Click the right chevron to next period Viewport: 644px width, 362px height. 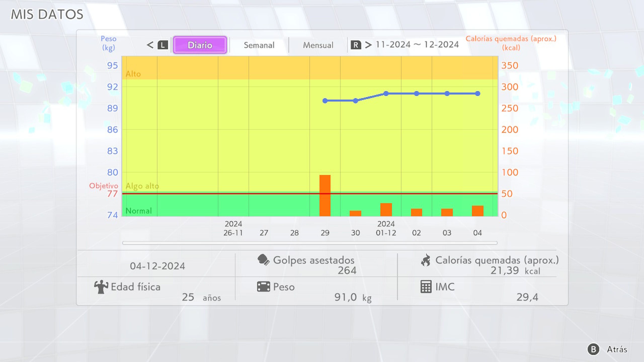368,45
